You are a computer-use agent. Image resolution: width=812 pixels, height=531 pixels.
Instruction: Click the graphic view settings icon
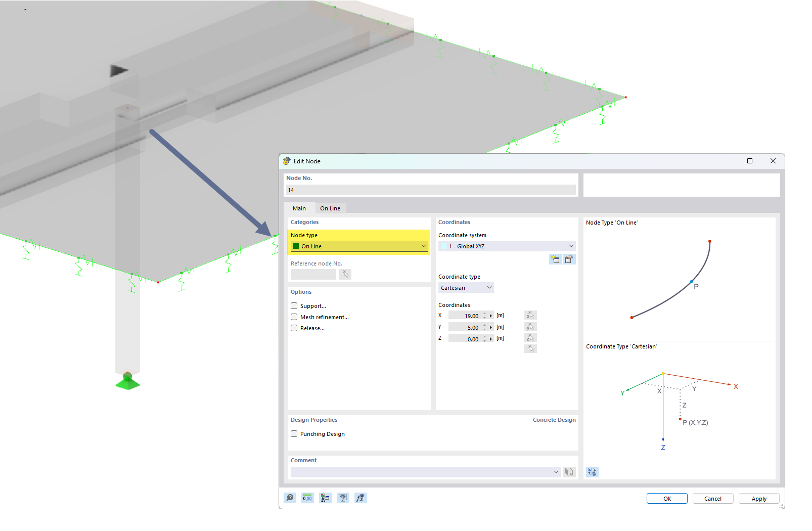click(x=592, y=472)
